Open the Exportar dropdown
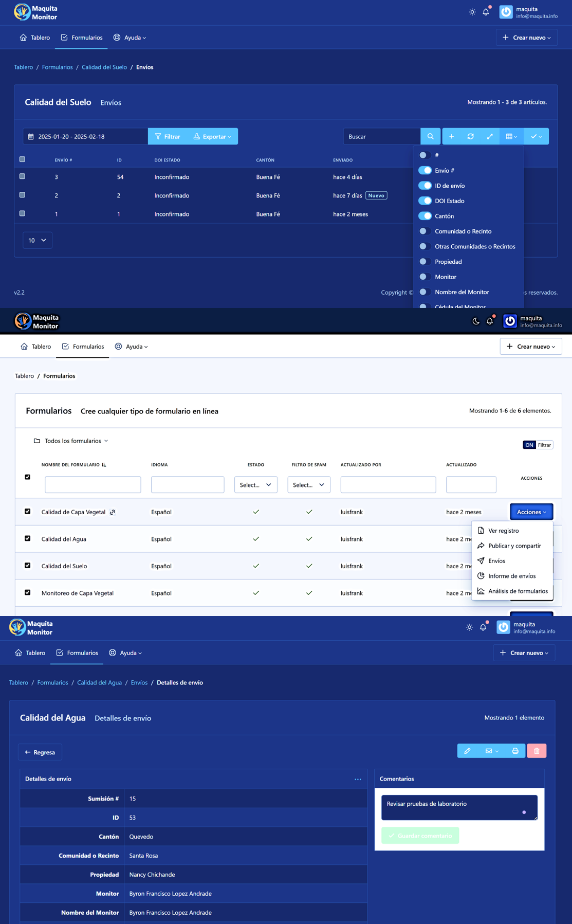572x924 pixels. click(x=212, y=136)
